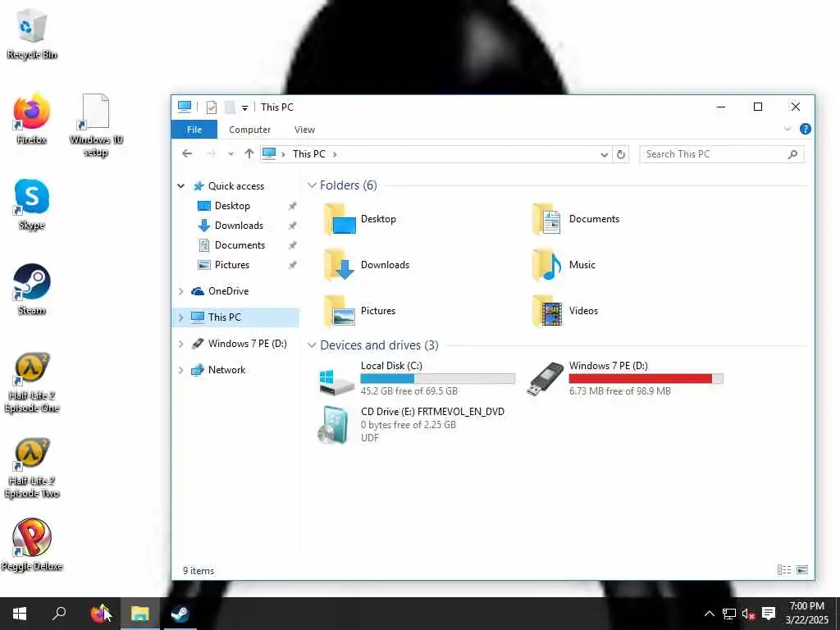Switch to Large icons view in status bar
The height and width of the screenshot is (630, 840).
click(x=802, y=570)
